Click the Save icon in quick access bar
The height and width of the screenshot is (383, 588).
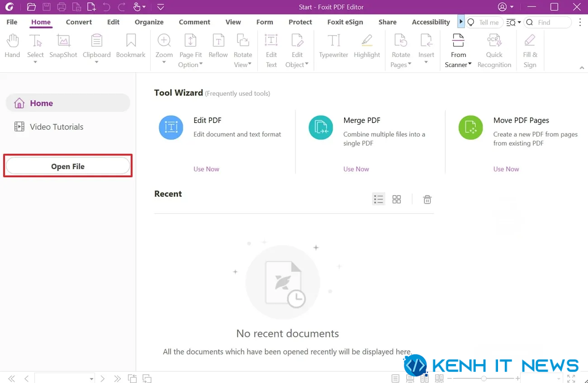pos(46,7)
